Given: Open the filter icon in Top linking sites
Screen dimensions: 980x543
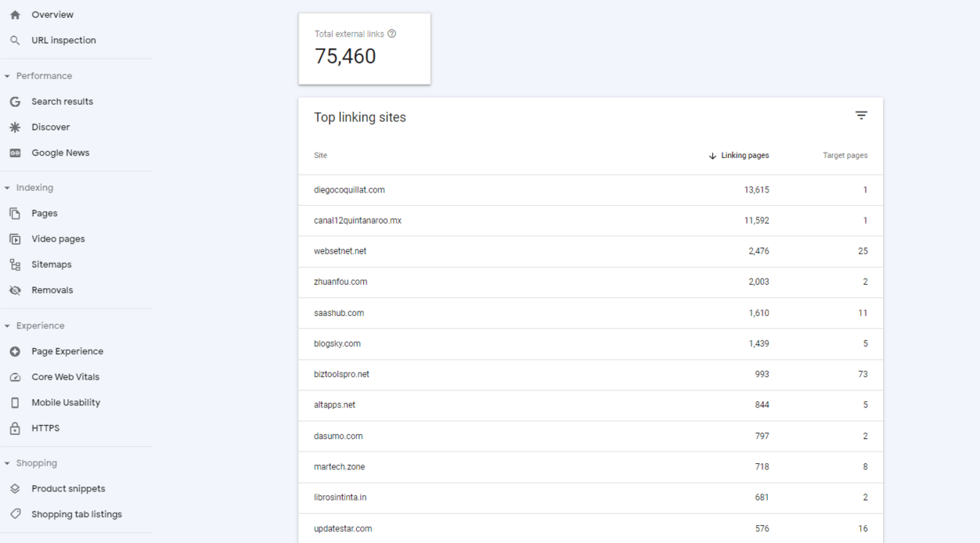Looking at the screenshot, I should (861, 116).
